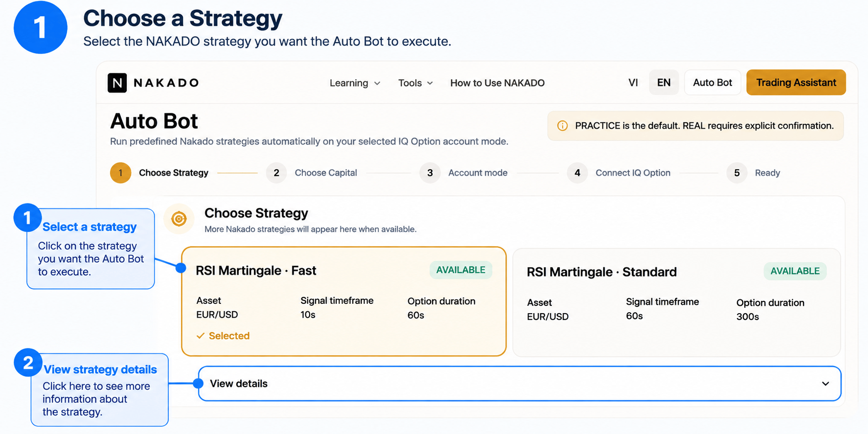The height and width of the screenshot is (434, 868).
Task: Go to step 1 Choose Strategy
Action: pos(160,173)
